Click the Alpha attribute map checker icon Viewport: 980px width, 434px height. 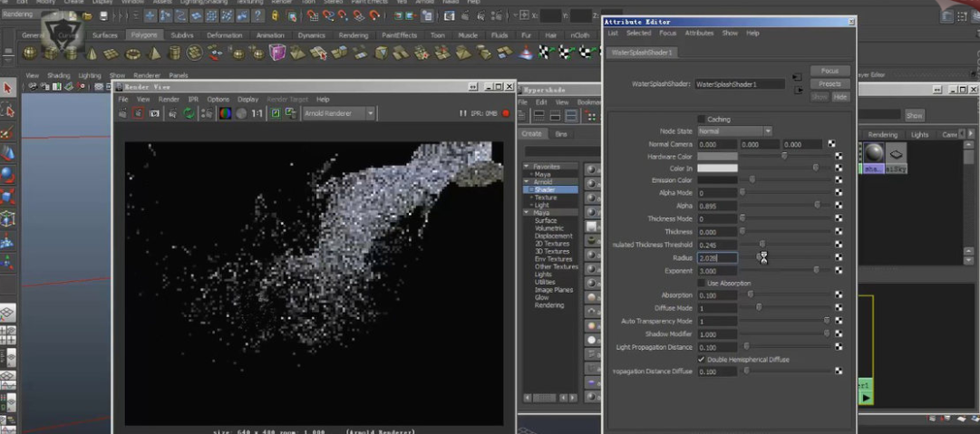(x=839, y=206)
